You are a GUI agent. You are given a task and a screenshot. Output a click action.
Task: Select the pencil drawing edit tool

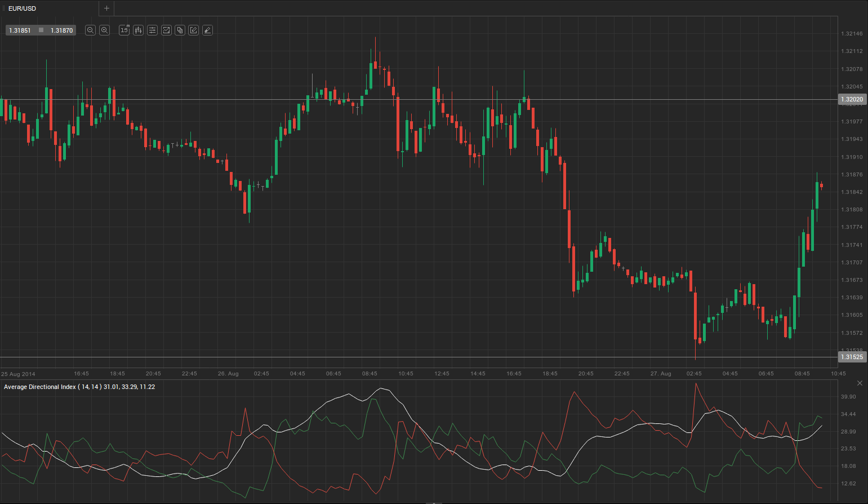tap(193, 30)
